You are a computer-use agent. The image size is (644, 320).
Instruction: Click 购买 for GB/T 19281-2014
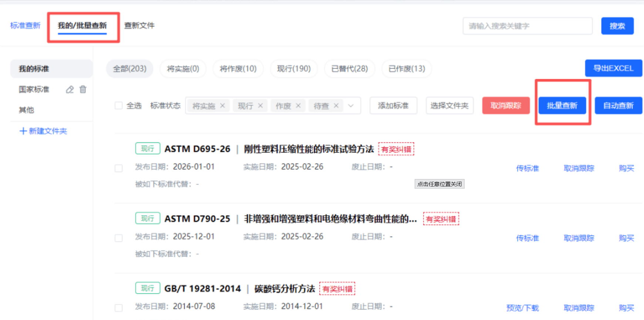pos(626,308)
